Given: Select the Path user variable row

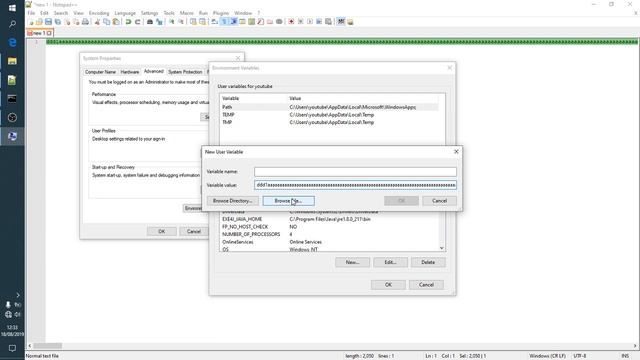Looking at the screenshot, I should coord(329,107).
